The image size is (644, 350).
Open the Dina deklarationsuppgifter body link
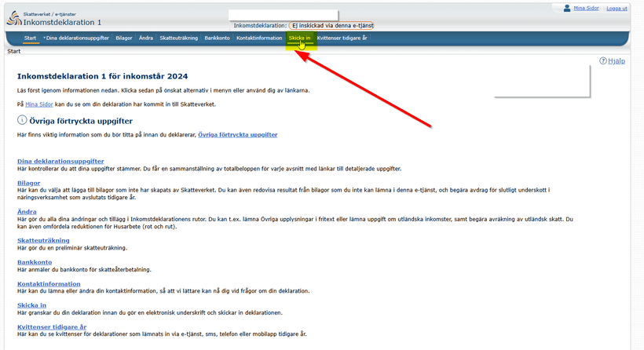point(60,162)
